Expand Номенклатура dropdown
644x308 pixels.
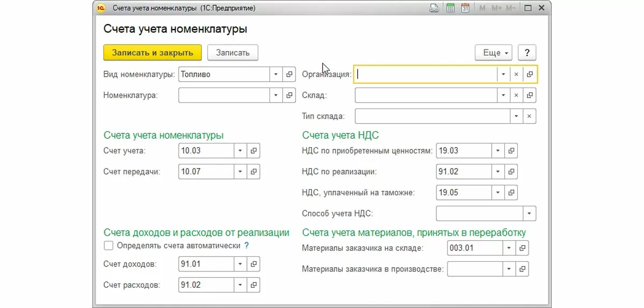tap(276, 95)
